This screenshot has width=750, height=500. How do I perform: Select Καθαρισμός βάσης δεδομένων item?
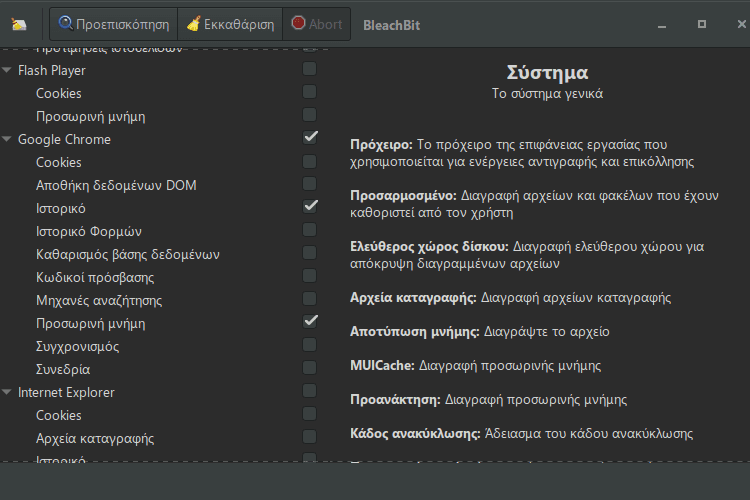[x=128, y=254]
